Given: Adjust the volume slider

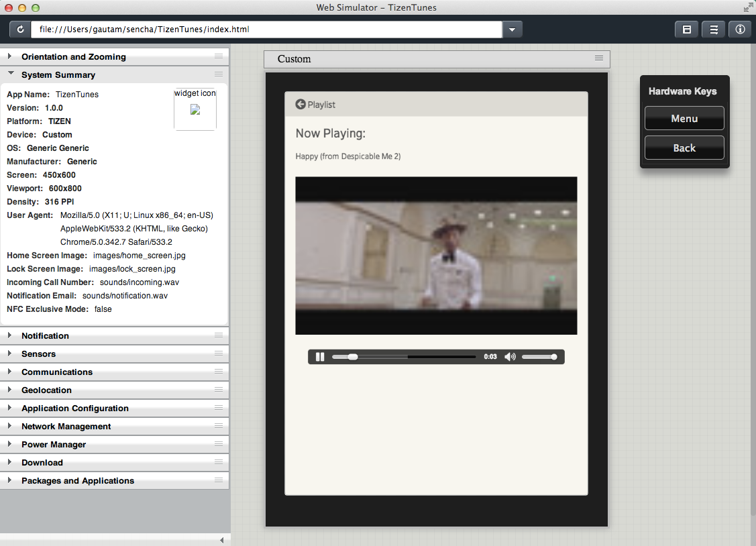Looking at the screenshot, I should (x=539, y=357).
